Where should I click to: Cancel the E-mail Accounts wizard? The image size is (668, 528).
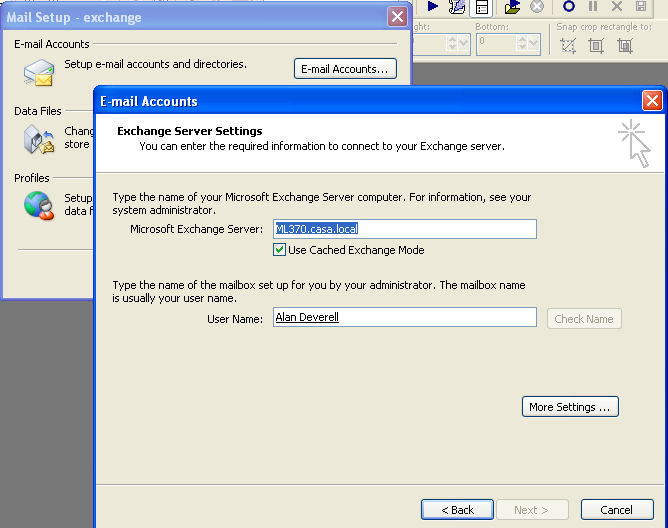coord(617,510)
